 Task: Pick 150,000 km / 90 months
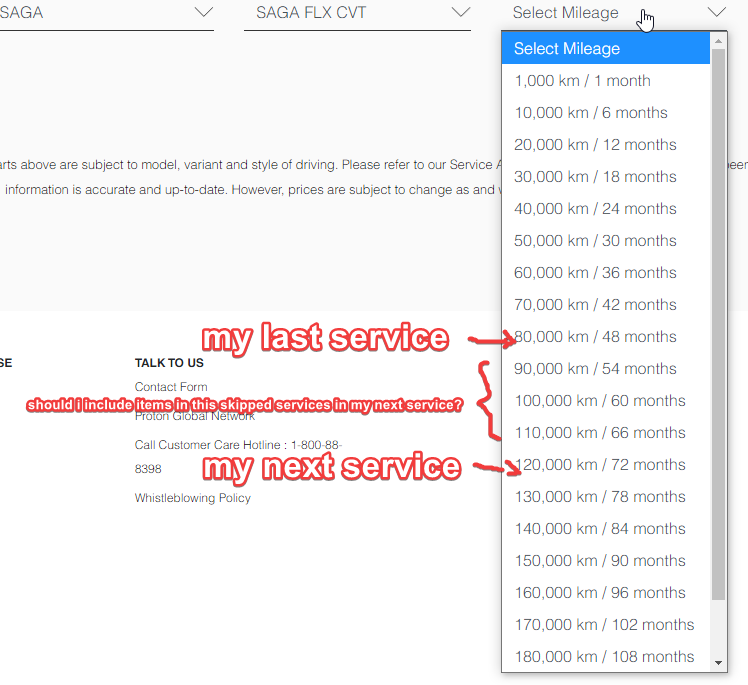599,561
